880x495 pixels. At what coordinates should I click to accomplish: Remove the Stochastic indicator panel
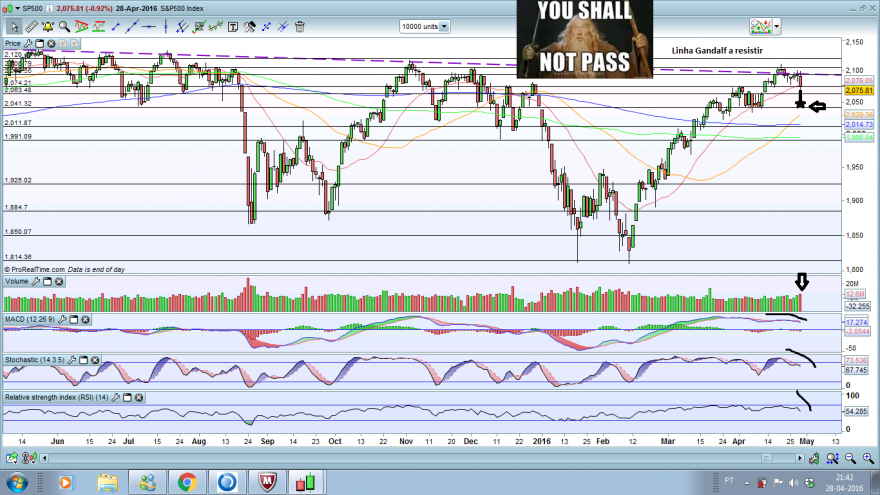[95, 360]
